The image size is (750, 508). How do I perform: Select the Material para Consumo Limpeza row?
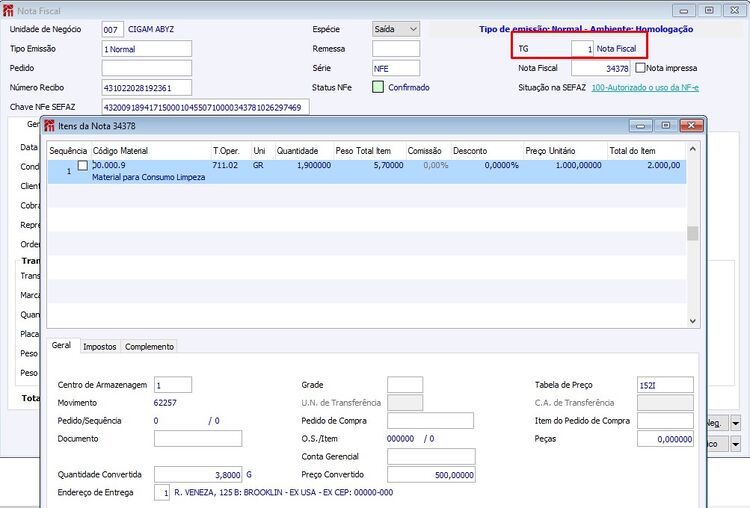(x=367, y=171)
